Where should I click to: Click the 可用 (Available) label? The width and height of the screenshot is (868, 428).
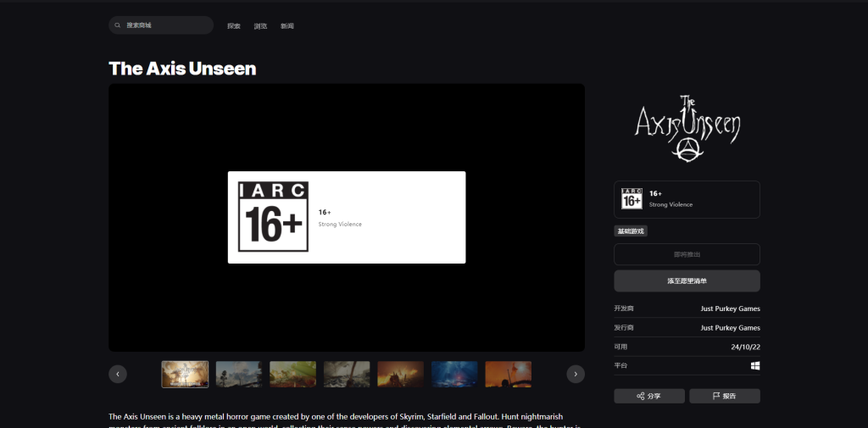pos(620,347)
